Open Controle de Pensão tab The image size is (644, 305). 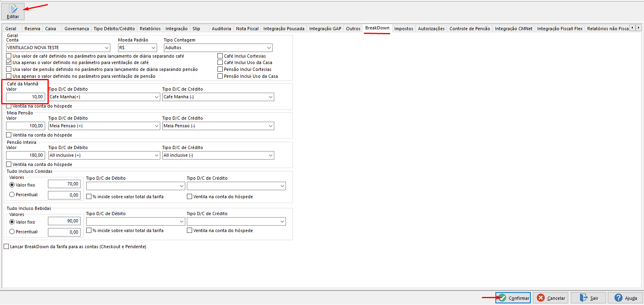pos(470,29)
